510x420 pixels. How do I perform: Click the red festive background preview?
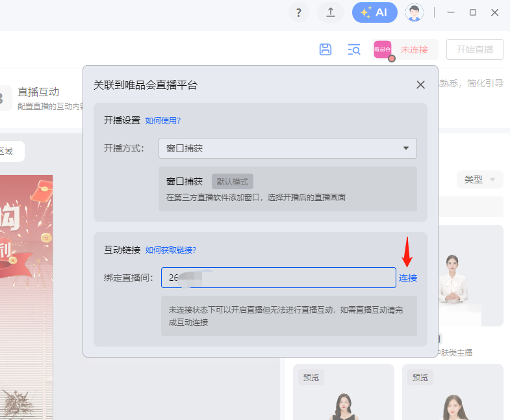pos(27,297)
